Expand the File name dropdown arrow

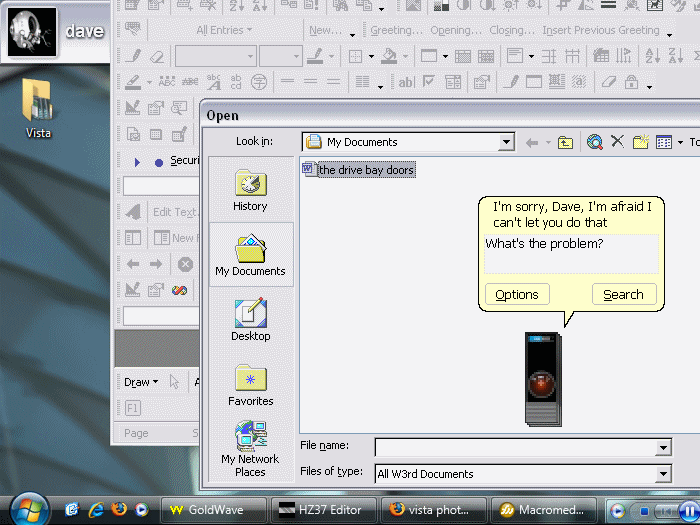point(663,448)
